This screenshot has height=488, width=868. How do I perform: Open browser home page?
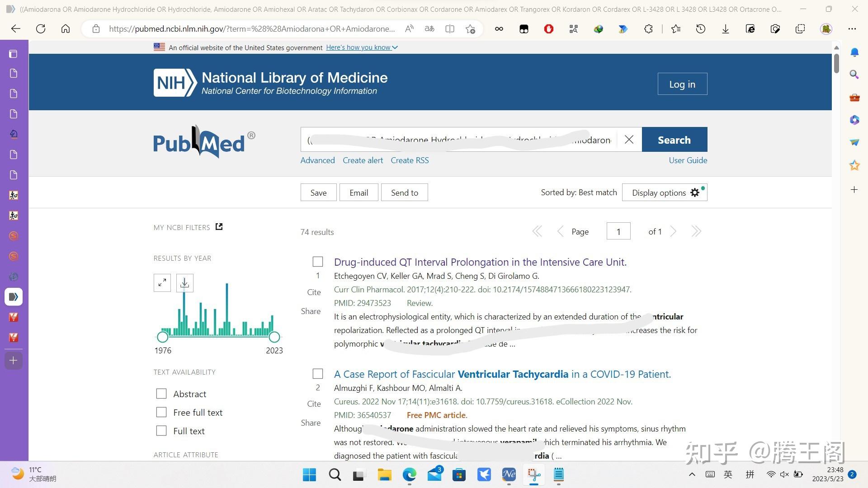66,29
